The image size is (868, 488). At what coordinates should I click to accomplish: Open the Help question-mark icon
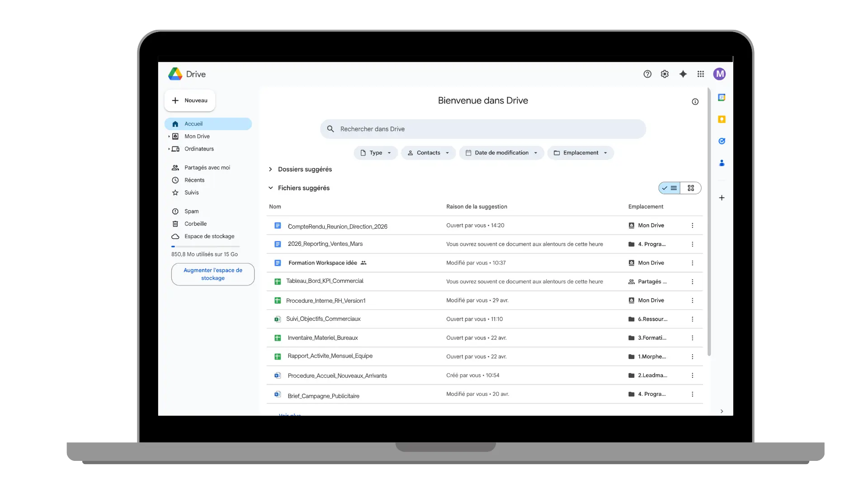pos(647,74)
